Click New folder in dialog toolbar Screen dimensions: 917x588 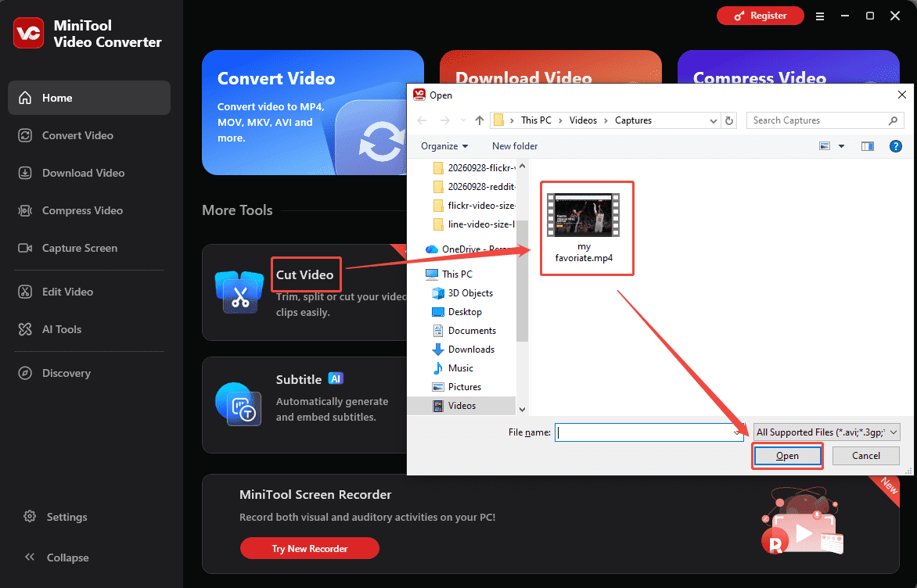point(515,146)
